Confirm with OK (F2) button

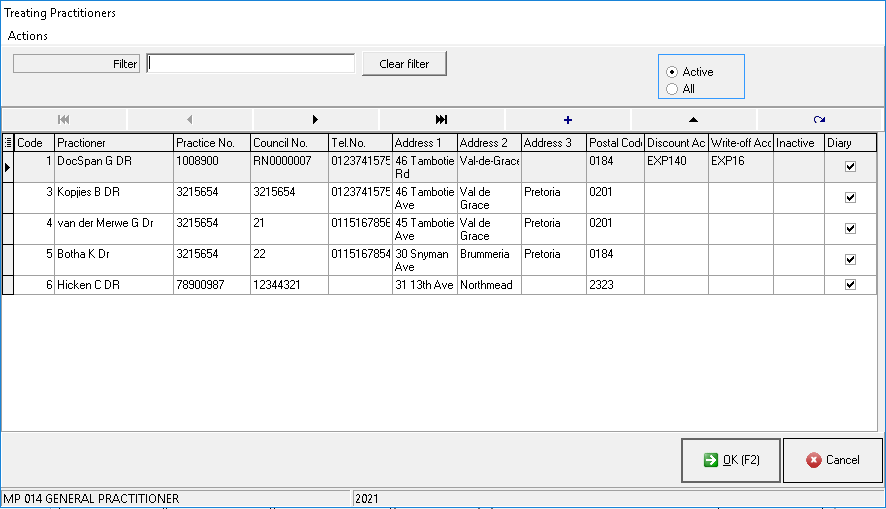pos(731,460)
